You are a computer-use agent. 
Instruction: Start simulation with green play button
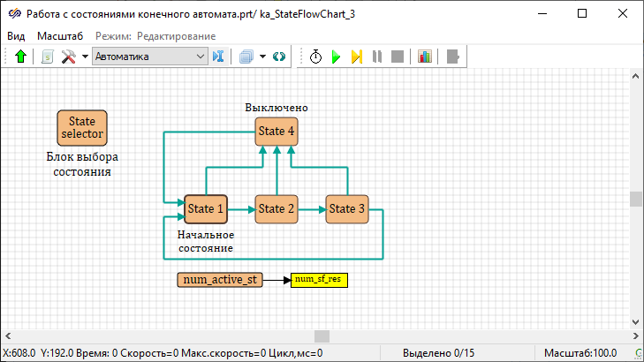pyautogui.click(x=336, y=57)
